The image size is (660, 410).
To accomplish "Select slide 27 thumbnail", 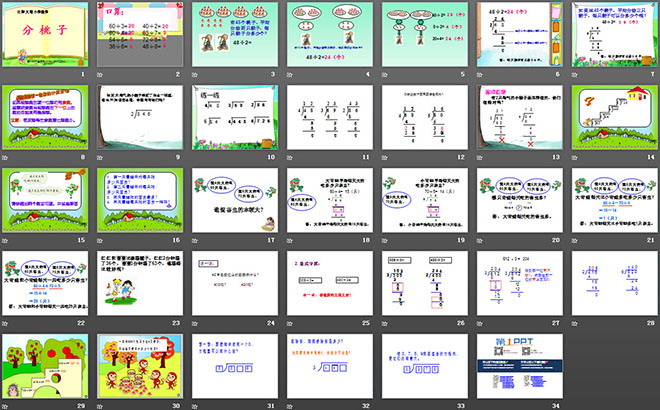I will [x=519, y=283].
